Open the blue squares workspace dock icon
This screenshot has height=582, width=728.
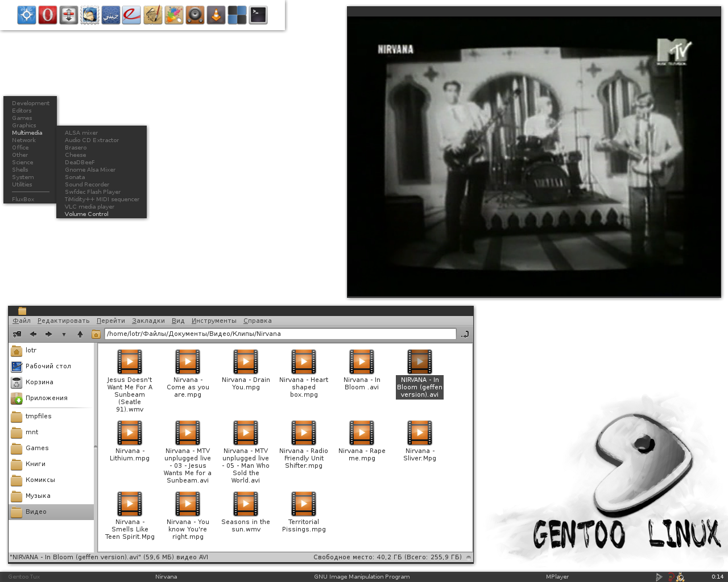point(237,15)
